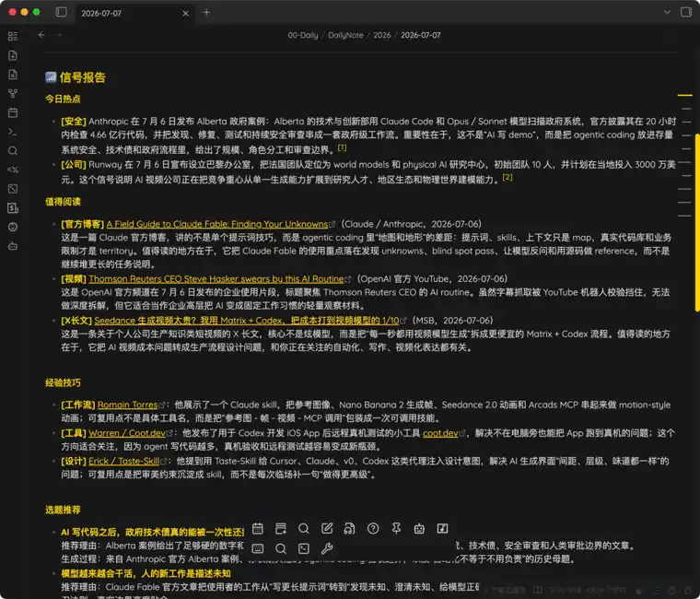Image resolution: width=700 pixels, height=599 pixels.
Task: Click the [安全] tag label
Action: [x=74, y=121]
